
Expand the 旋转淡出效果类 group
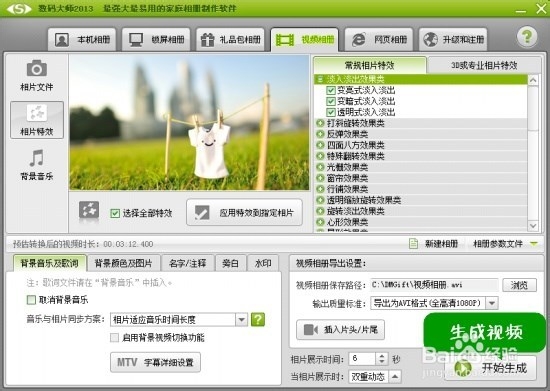[x=320, y=211]
